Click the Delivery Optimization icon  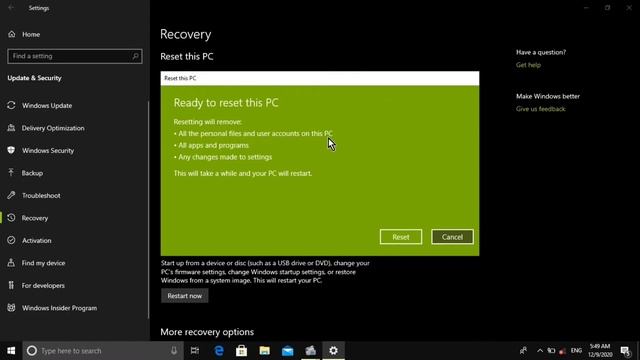[x=11, y=128]
